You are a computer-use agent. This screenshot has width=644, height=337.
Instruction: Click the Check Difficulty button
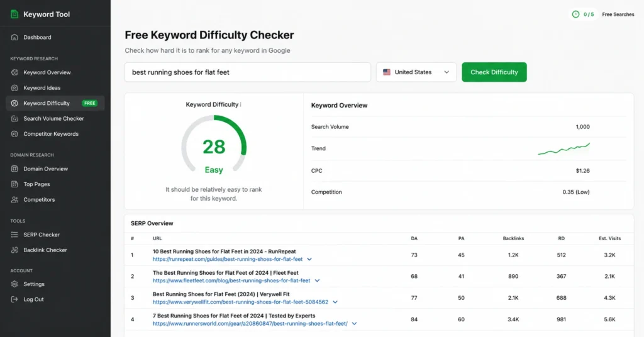pos(494,72)
